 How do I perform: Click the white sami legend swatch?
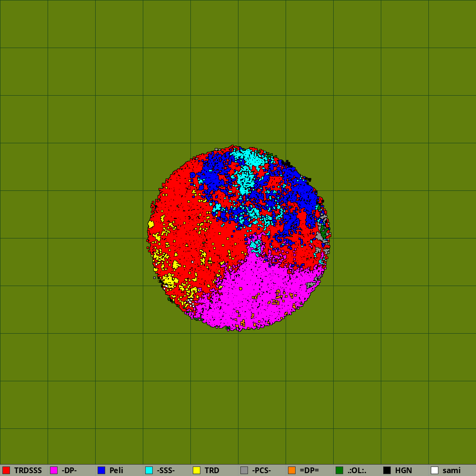click(x=435, y=470)
